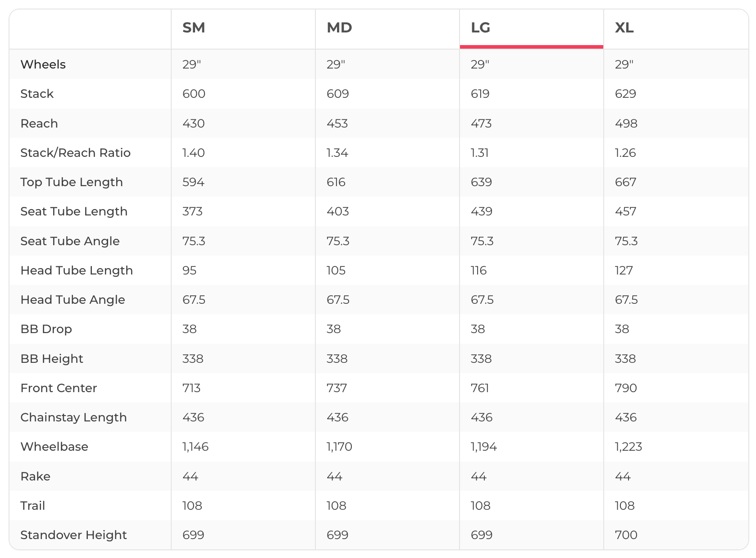This screenshot has height=558, width=756.
Task: Select the Chainstay Length row label
Action: coord(73,417)
